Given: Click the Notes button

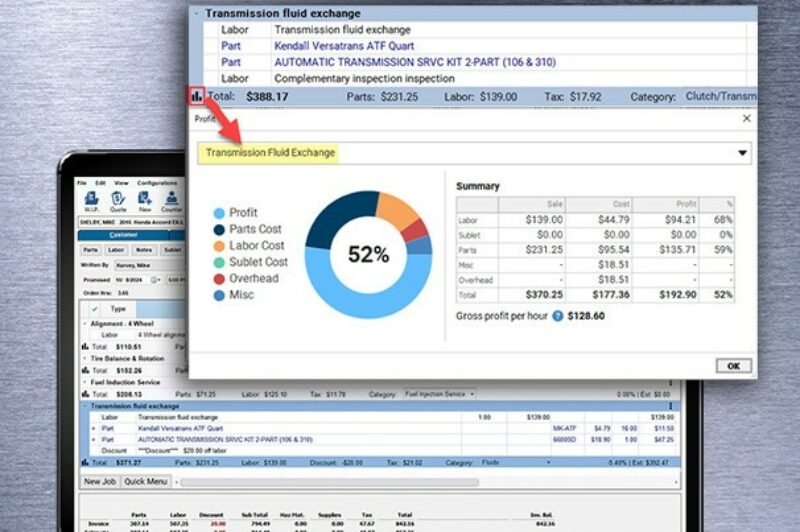Looking at the screenshot, I should (144, 250).
